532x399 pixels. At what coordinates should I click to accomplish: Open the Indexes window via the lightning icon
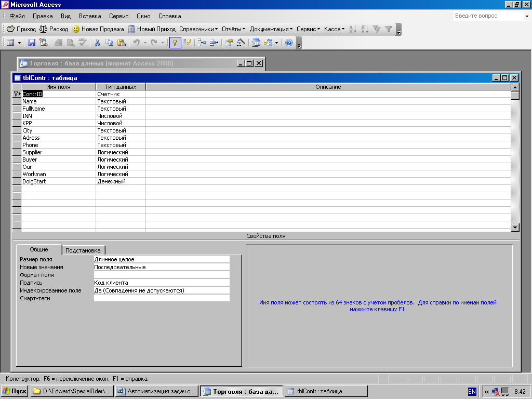187,43
